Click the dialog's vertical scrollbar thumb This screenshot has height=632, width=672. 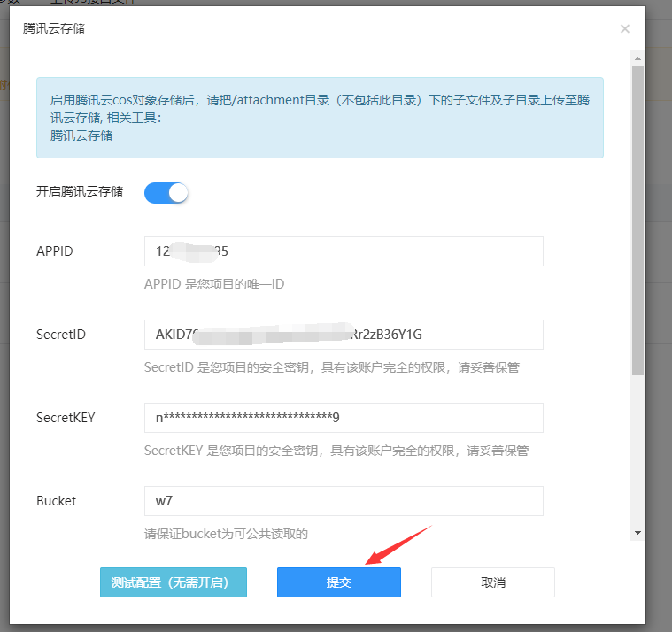click(x=637, y=220)
